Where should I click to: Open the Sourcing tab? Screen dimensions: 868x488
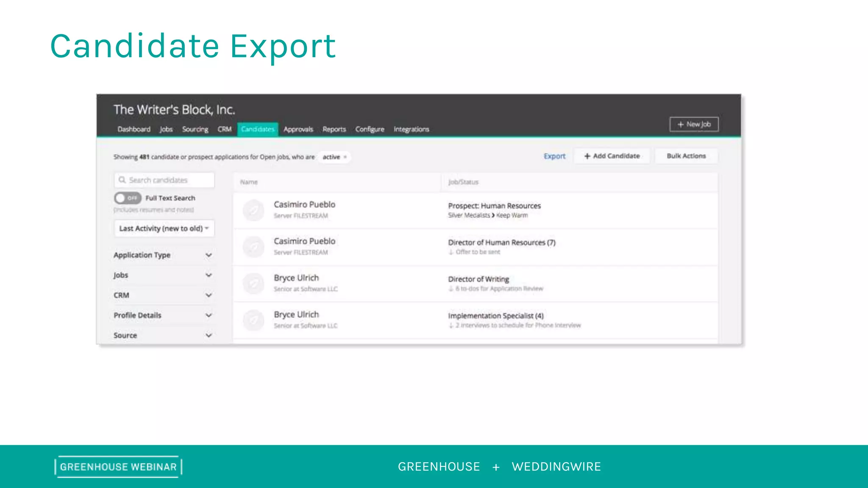(195, 129)
